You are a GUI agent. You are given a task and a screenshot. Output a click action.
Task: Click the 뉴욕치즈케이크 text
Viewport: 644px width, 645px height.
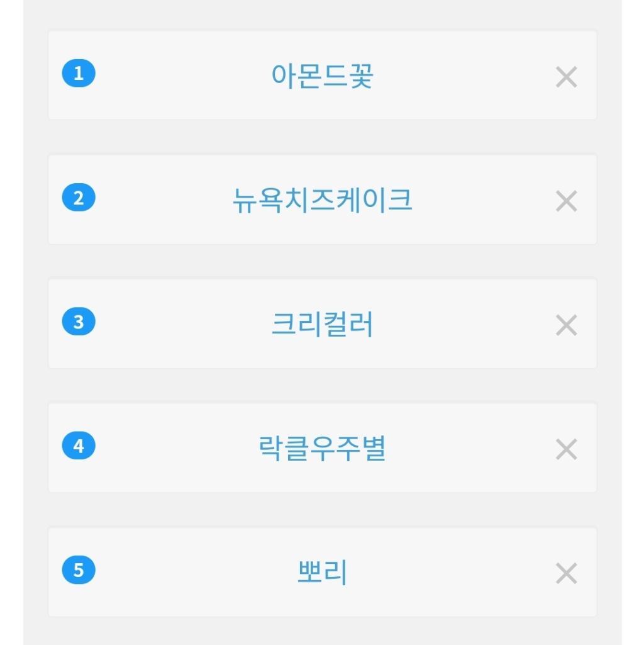point(322,200)
